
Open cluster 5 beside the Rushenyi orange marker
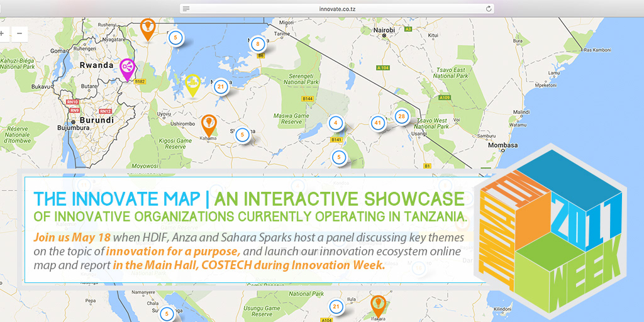pos(175,37)
